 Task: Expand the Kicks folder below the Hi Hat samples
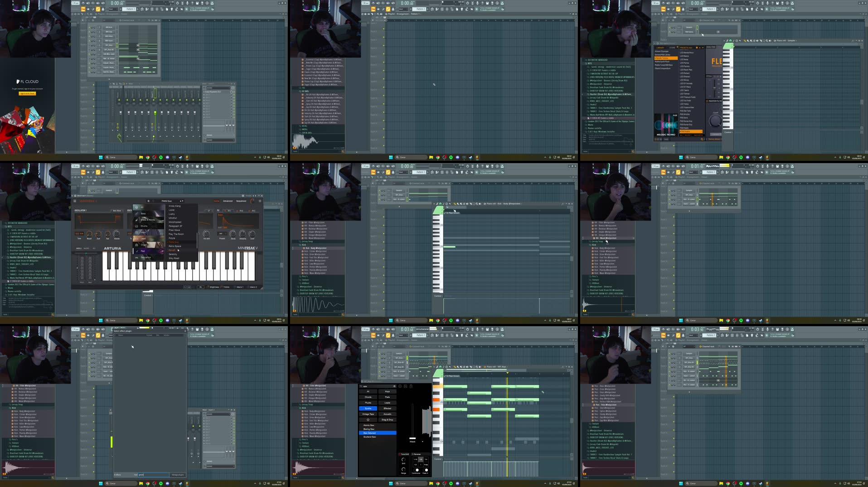305,126
